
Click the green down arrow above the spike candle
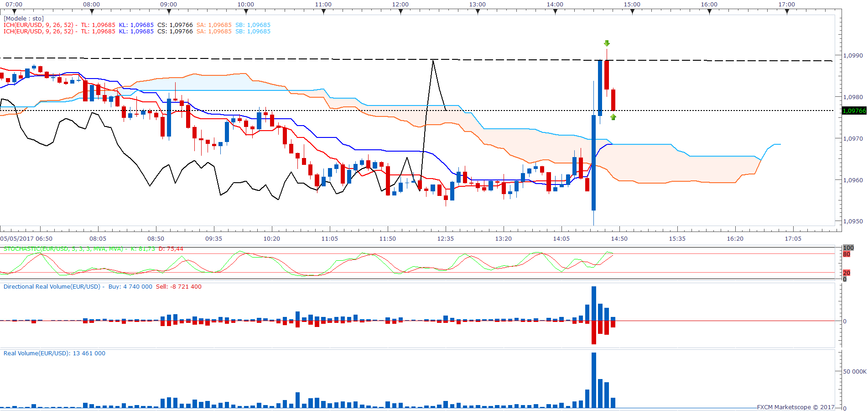(x=607, y=43)
